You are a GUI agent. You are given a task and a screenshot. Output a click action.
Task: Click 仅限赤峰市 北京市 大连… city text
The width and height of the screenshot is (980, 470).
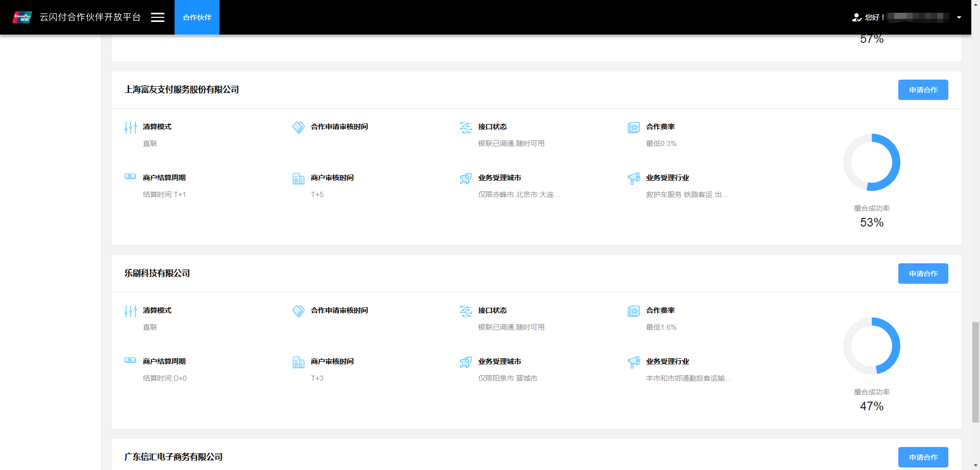coord(519,194)
